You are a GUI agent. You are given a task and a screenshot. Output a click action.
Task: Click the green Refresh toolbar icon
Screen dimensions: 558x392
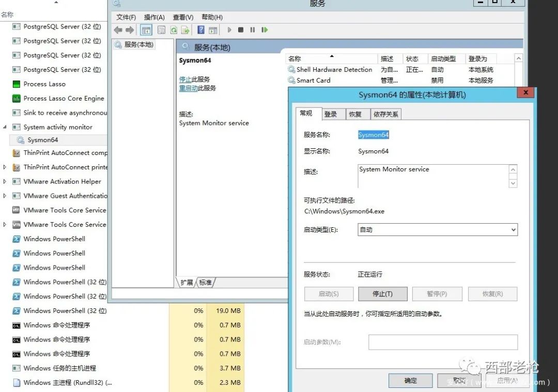click(173, 30)
